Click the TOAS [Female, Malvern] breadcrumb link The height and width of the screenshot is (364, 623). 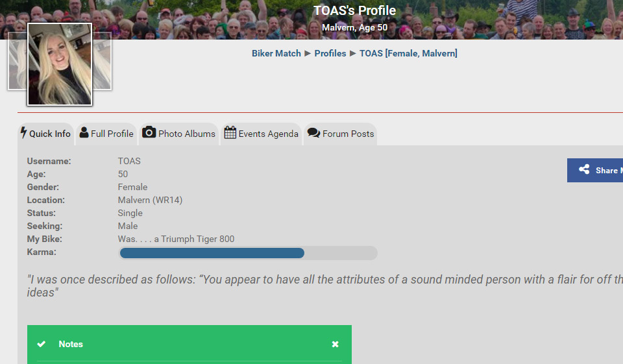coord(408,53)
